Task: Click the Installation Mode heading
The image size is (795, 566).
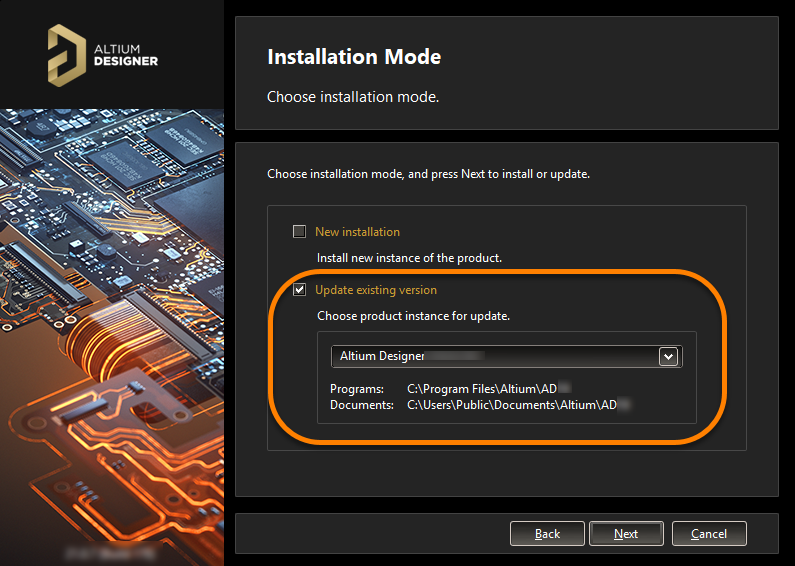Action: (354, 57)
